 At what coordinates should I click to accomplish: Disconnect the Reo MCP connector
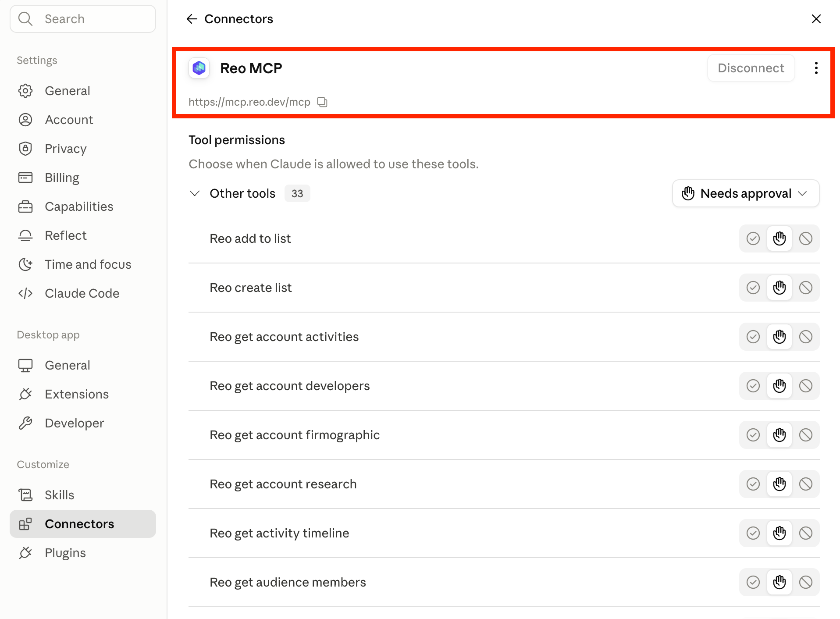pos(751,68)
